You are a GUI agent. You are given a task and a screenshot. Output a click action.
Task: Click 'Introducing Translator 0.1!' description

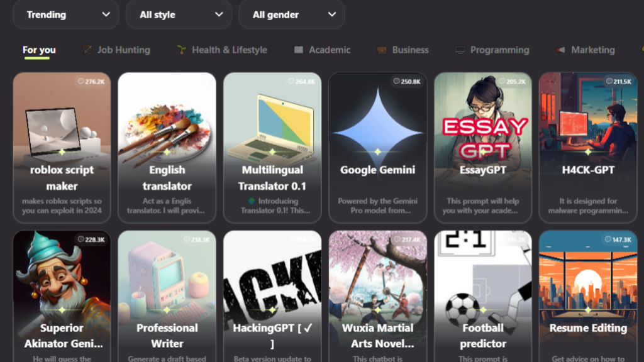click(x=274, y=206)
